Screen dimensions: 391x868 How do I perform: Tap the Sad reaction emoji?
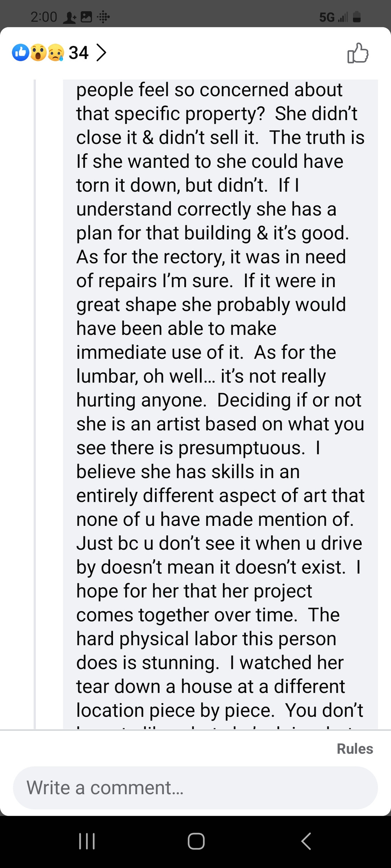pyautogui.click(x=55, y=53)
